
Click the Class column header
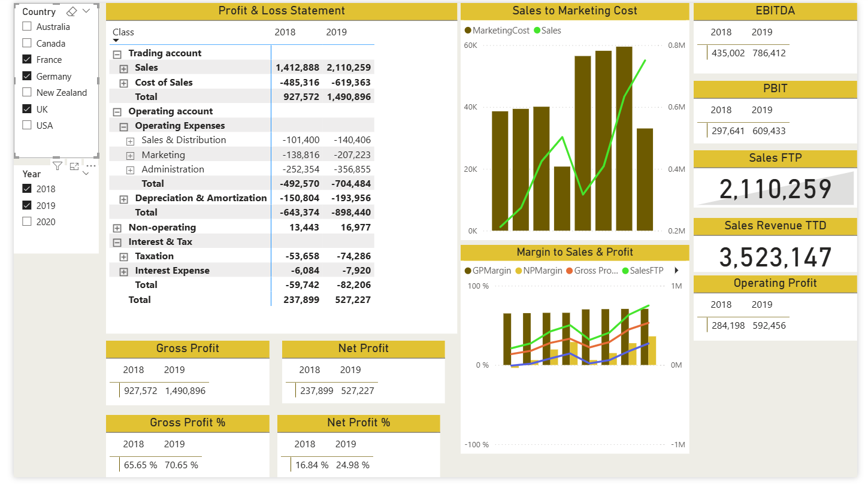123,32
